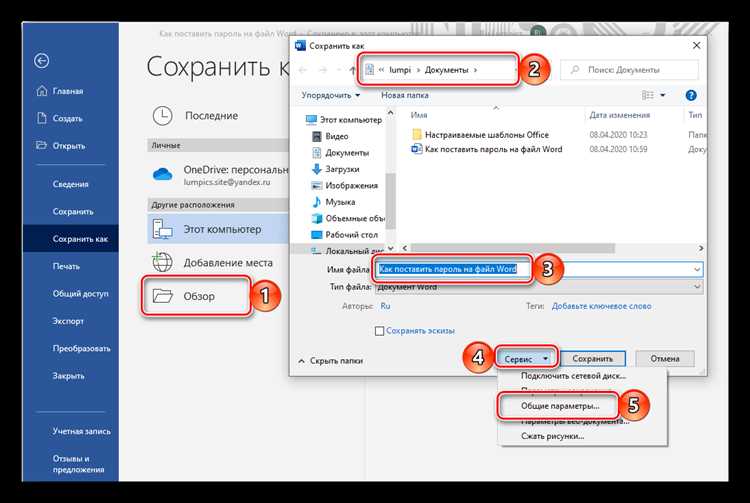Select Преобразовать in the sidebar
This screenshot has width=750, height=503.
coord(81,349)
